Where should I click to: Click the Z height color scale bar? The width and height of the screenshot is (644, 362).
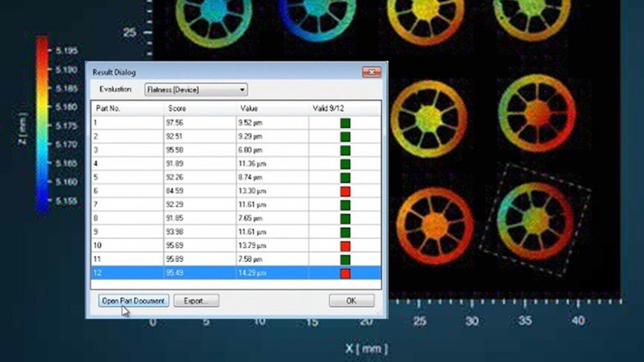pos(42,126)
